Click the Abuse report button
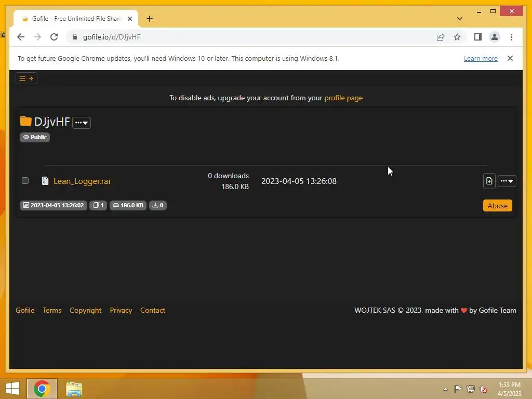Screen dimensions: 532x399 click(497, 206)
